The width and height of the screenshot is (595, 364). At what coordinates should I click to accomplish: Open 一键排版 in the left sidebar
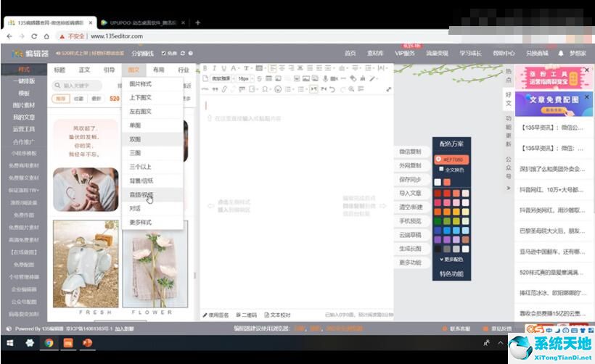[x=24, y=81]
